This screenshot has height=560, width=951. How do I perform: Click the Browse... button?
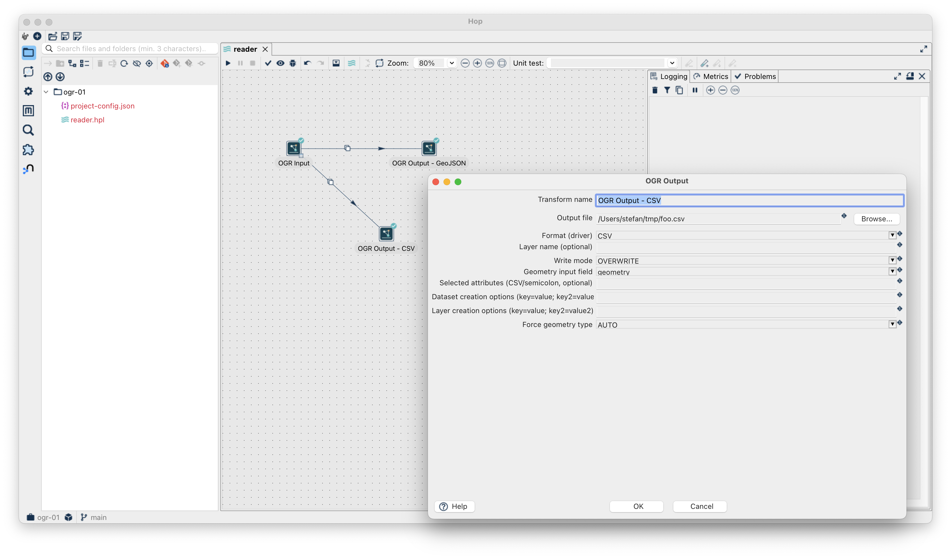click(x=876, y=219)
